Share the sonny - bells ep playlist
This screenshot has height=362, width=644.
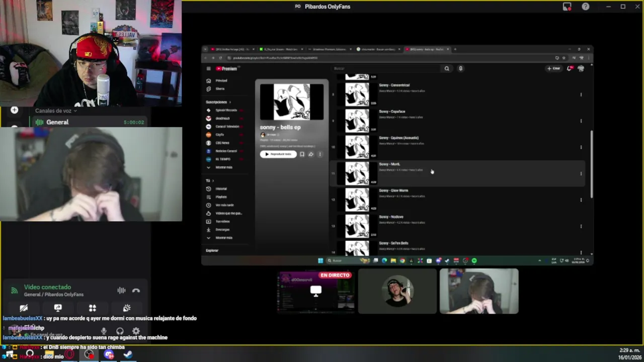[x=311, y=154]
